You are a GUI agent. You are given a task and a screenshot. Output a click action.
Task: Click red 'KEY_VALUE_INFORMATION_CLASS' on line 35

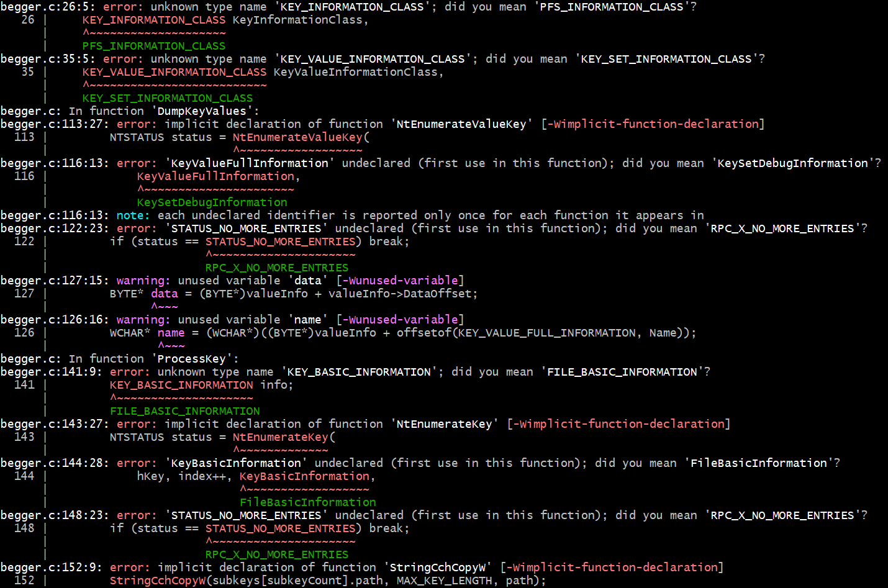tap(174, 72)
